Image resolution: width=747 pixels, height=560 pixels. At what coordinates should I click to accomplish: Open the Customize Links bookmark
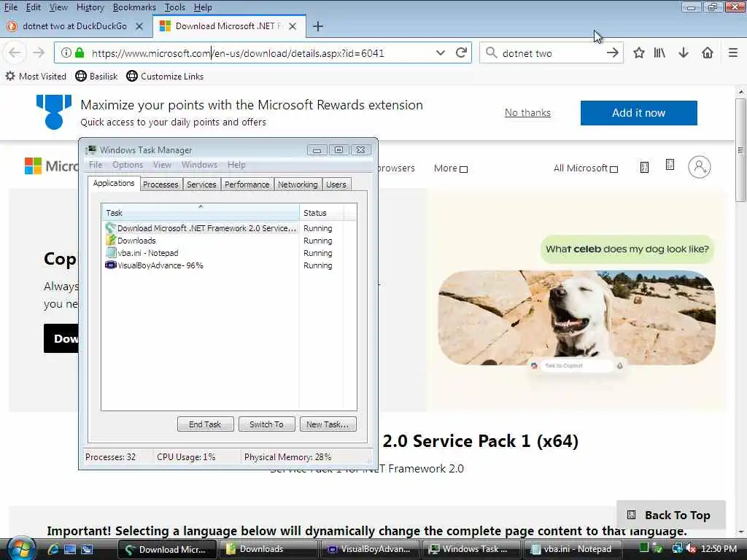point(165,76)
